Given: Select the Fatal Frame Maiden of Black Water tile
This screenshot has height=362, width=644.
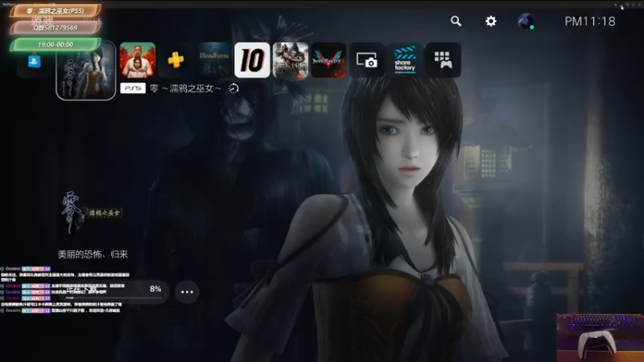Looking at the screenshot, I should pos(86,71).
